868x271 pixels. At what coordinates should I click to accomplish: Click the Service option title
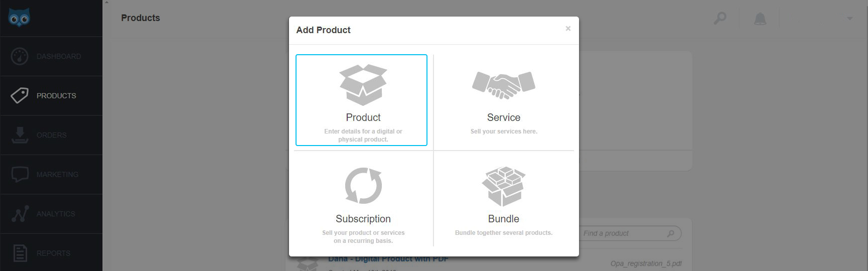click(503, 117)
